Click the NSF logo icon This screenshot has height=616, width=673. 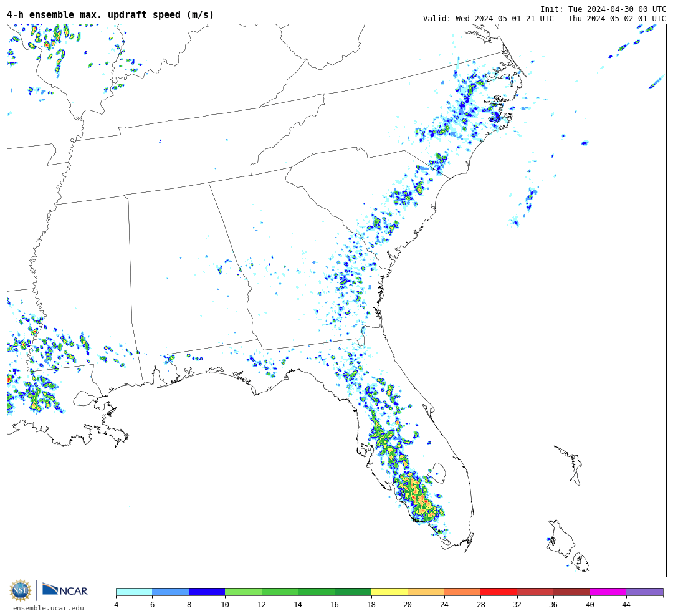point(21,590)
